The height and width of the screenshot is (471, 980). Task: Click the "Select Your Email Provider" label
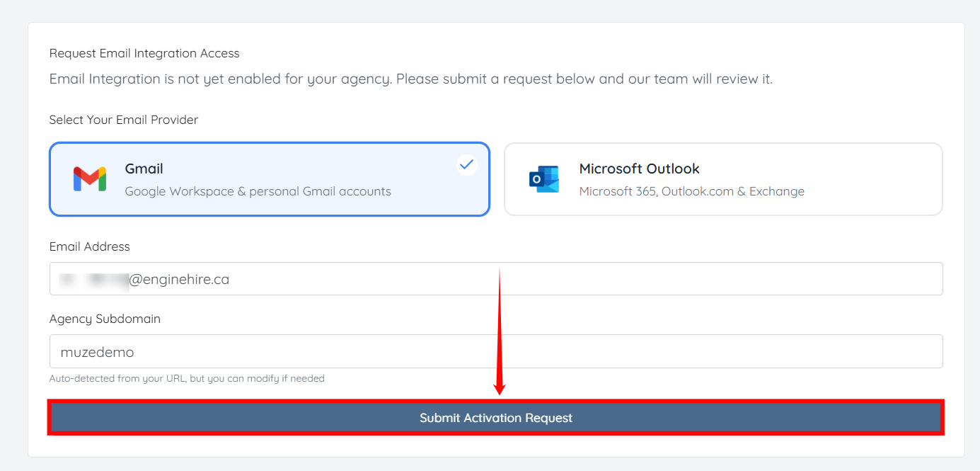click(124, 120)
